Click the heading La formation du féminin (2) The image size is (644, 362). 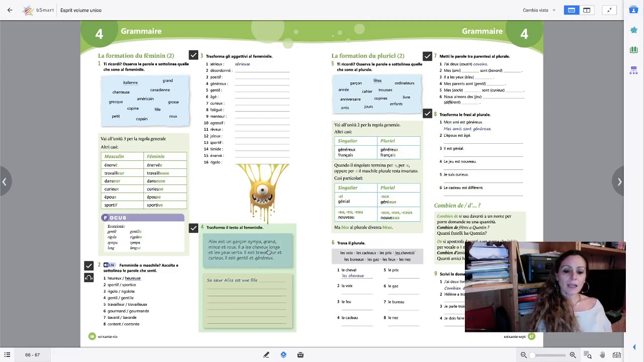[136, 56]
